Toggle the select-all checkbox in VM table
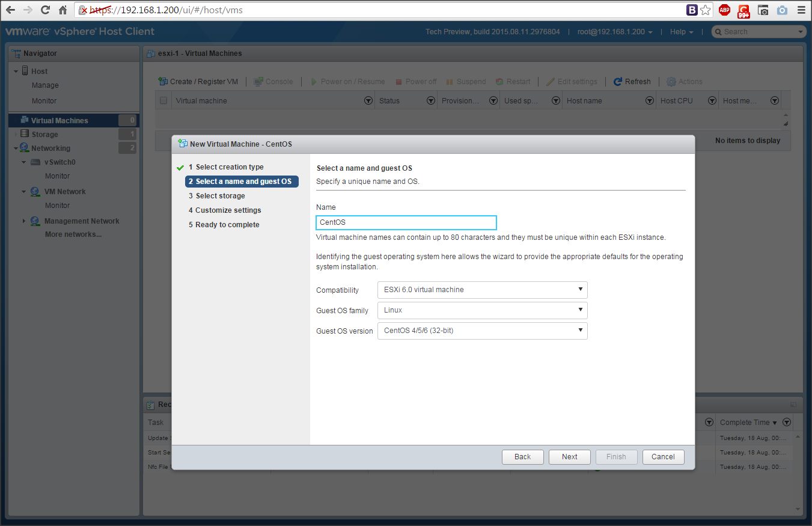812x526 pixels. click(x=163, y=101)
